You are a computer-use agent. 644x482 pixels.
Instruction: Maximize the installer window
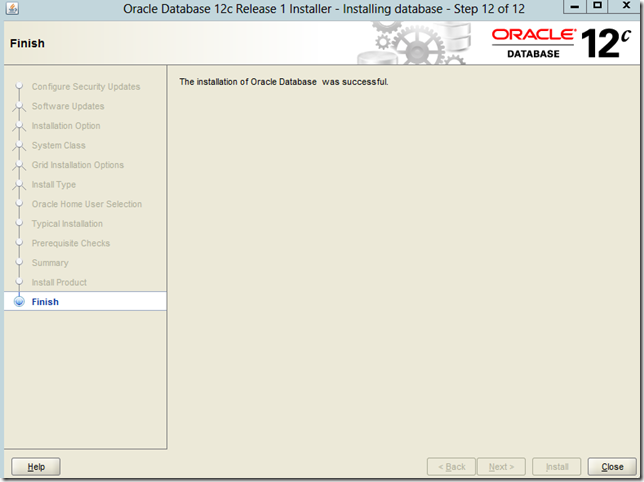pos(597,7)
